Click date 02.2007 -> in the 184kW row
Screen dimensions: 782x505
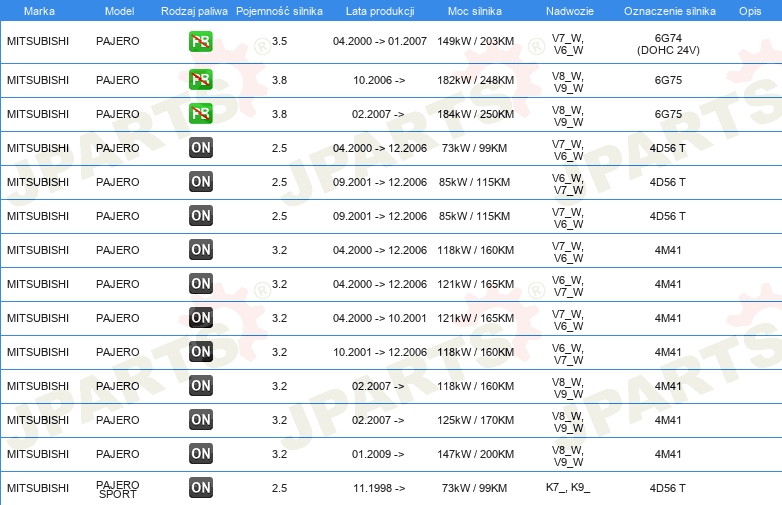click(x=378, y=114)
